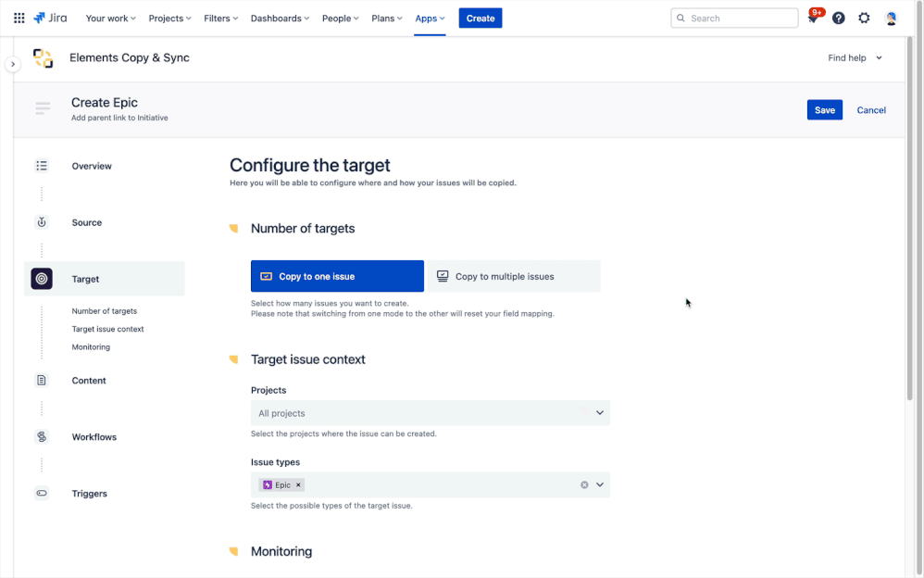Open the Apps menu
Viewport: 924px width, 578px height.
click(430, 18)
